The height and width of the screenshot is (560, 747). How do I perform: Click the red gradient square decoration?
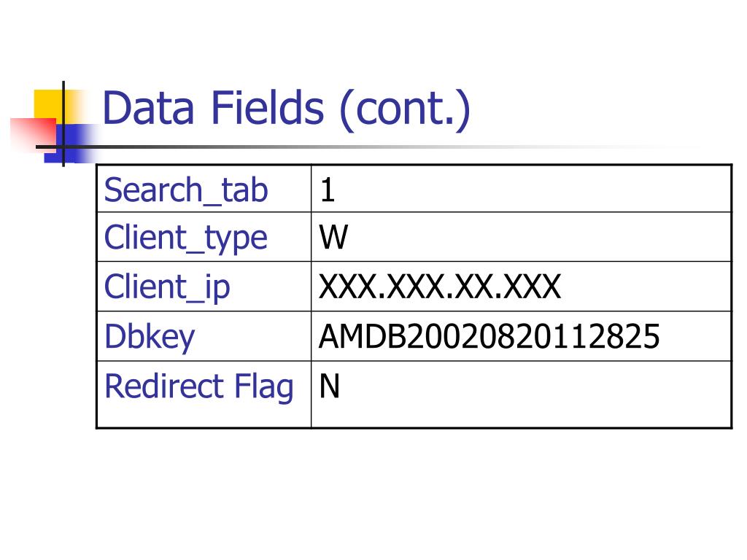pyautogui.click(x=34, y=133)
